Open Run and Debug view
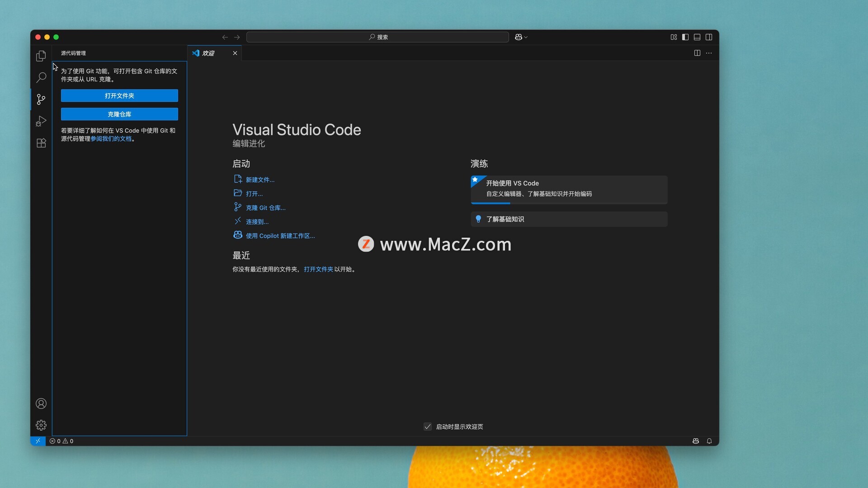 point(41,121)
